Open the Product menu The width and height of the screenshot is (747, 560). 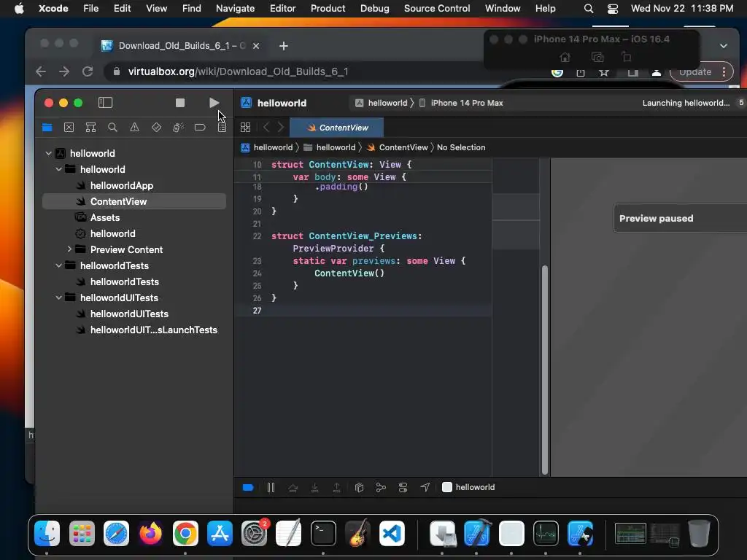pyautogui.click(x=328, y=9)
